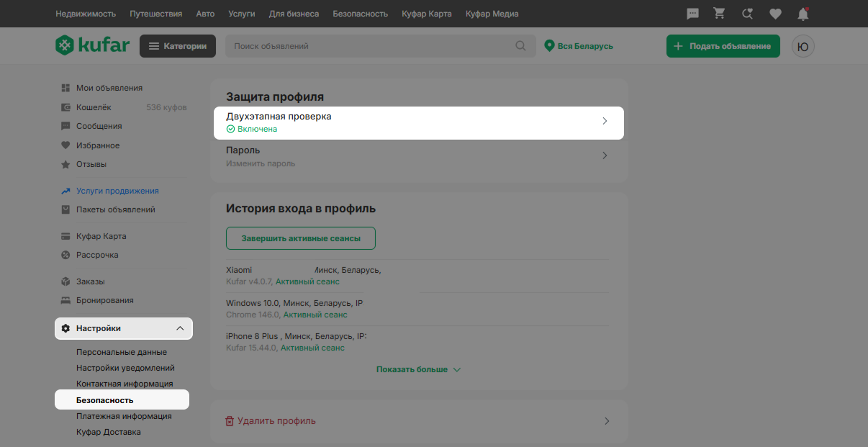868x447 pixels.
Task: Open the Вся Беларусь region selector
Action: [579, 46]
